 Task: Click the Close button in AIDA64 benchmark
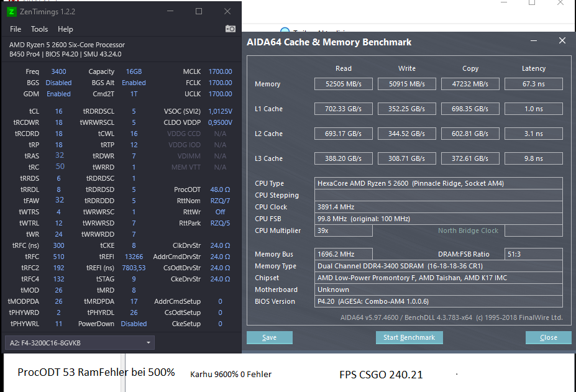[x=549, y=337]
